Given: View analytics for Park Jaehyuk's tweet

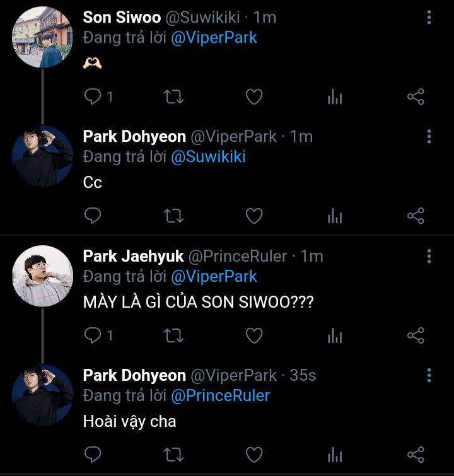Looking at the screenshot, I should [x=335, y=335].
